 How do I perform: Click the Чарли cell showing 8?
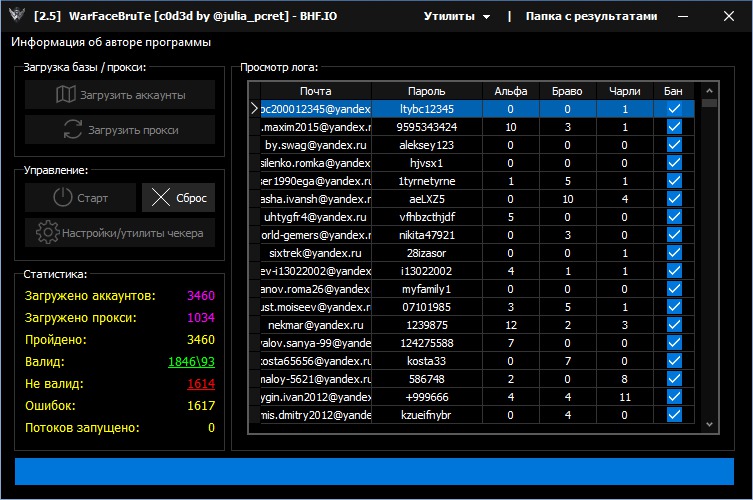pyautogui.click(x=624, y=378)
